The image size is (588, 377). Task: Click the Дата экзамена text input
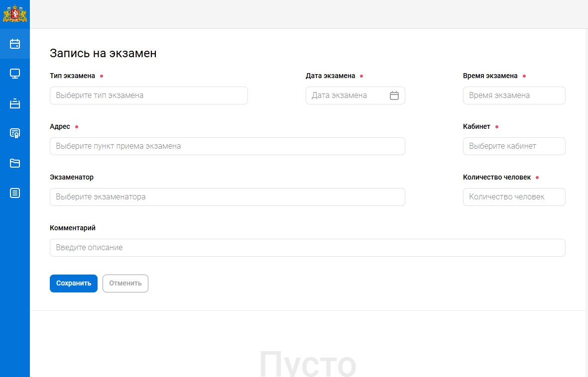point(346,95)
